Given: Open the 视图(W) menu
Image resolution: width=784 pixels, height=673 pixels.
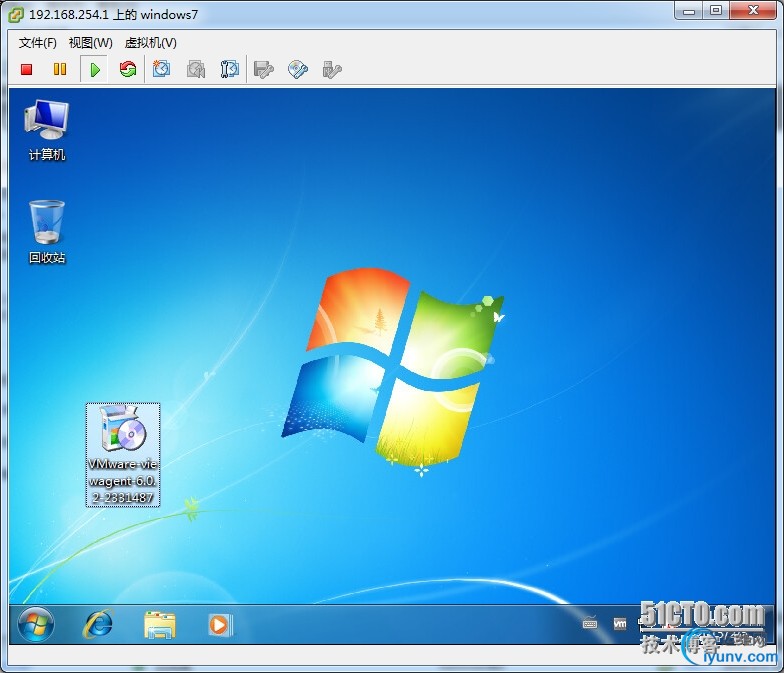Looking at the screenshot, I should [90, 43].
